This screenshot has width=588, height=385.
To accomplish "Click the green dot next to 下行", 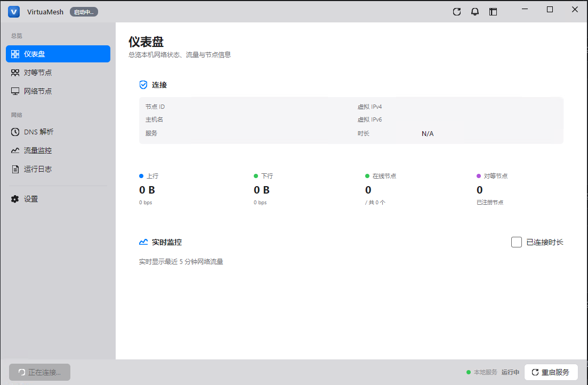I will tap(256, 176).
